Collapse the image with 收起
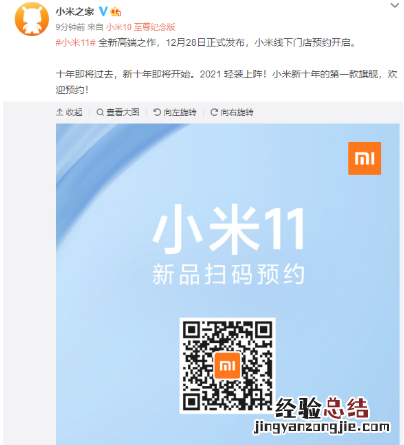 [74, 112]
